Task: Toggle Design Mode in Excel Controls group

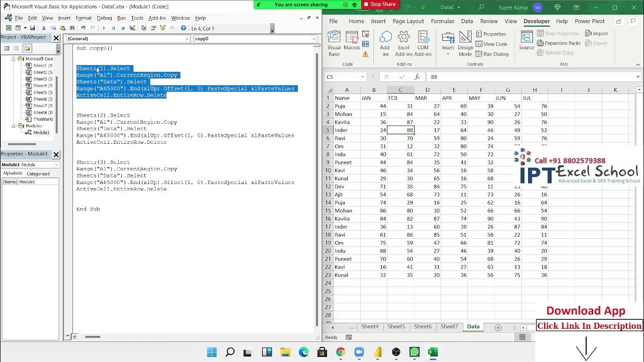Action: click(465, 43)
